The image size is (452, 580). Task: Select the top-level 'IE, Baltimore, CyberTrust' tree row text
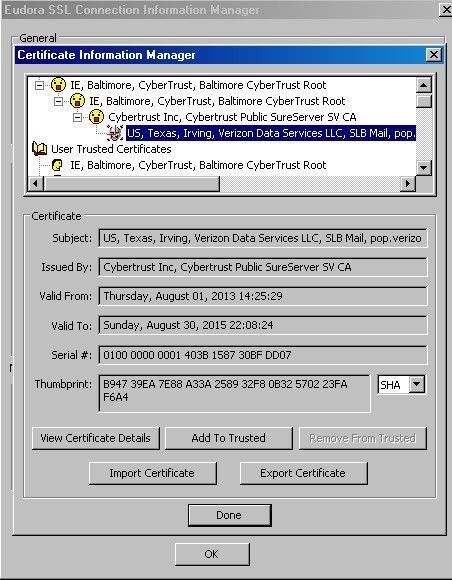pos(198,85)
